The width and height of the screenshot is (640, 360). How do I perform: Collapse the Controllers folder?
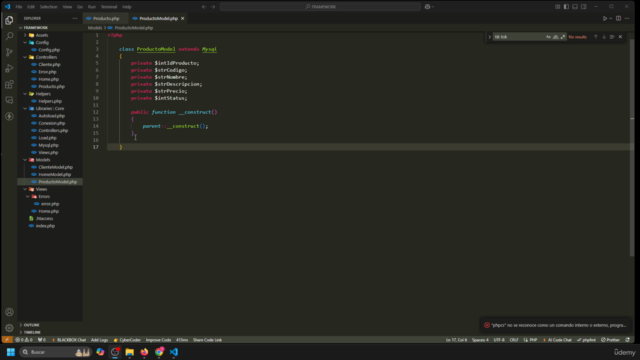tap(46, 57)
